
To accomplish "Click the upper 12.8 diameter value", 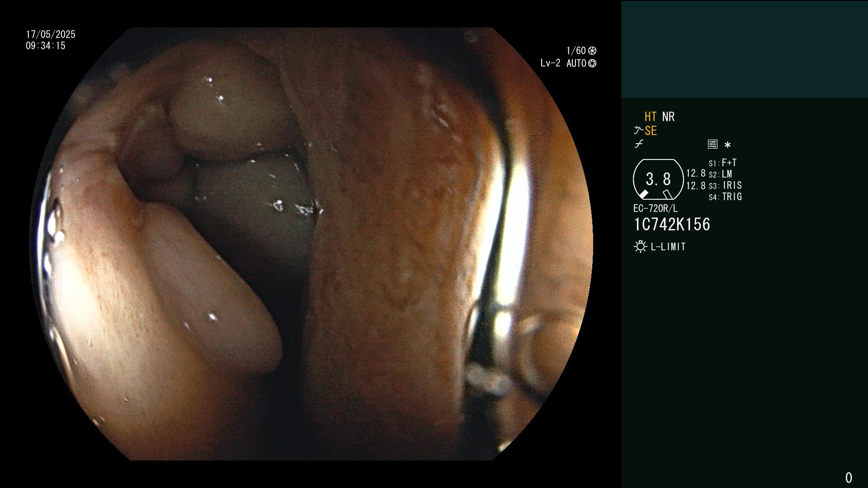I will coord(696,174).
